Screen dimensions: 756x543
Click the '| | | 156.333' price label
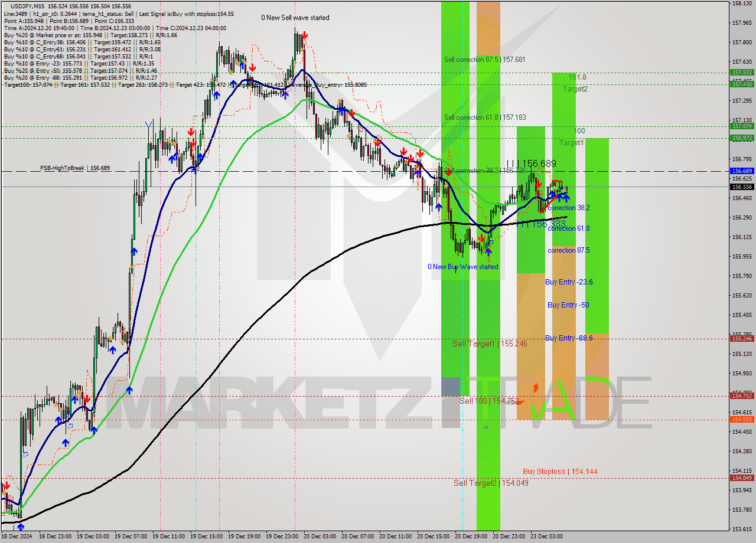540,224
